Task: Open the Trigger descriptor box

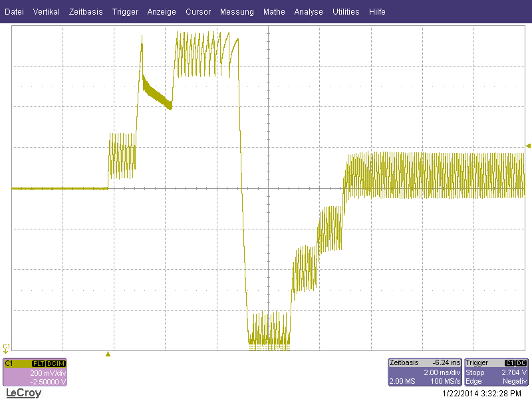Action: 496,372
